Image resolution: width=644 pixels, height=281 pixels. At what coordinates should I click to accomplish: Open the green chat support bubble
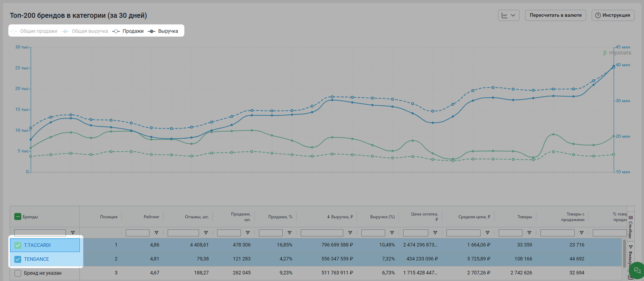(x=637, y=270)
